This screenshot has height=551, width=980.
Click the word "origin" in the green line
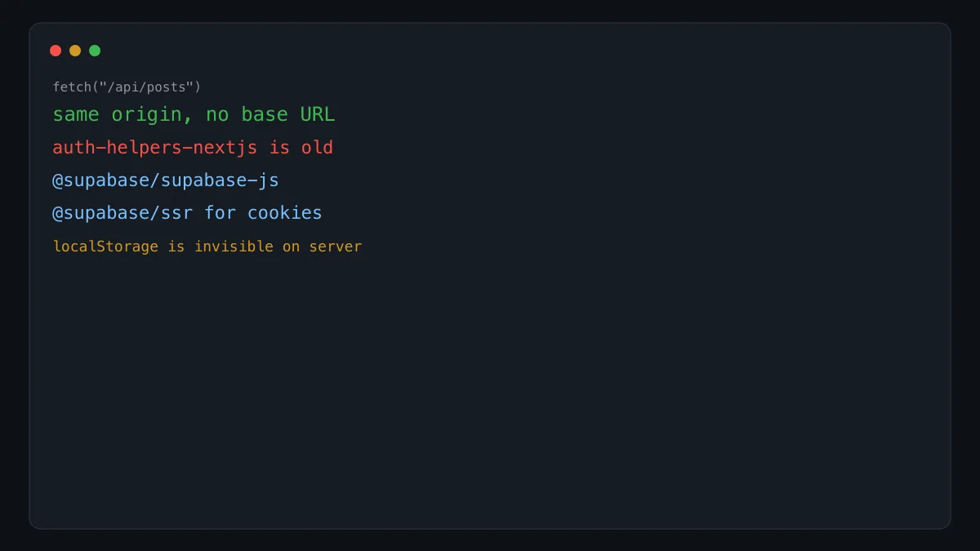click(x=147, y=115)
